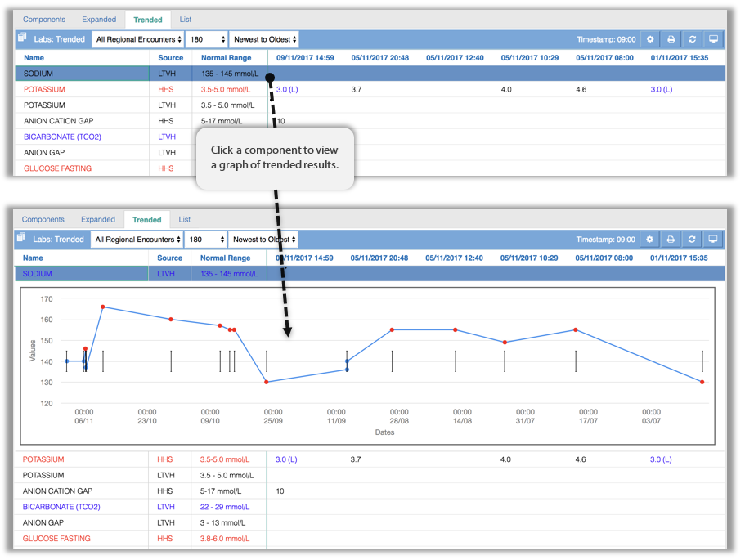The width and height of the screenshot is (745, 560).
Task: Click monitor display icon in lower toolbar
Action: pyautogui.click(x=713, y=240)
